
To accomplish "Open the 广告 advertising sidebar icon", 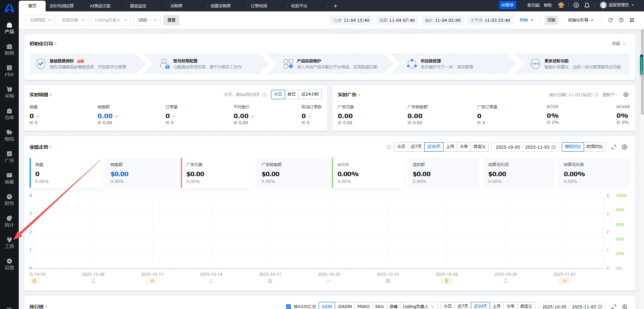I will pyautogui.click(x=9, y=156).
